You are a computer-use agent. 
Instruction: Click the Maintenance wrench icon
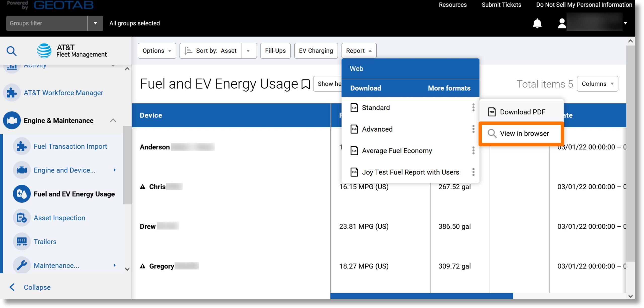tap(22, 265)
